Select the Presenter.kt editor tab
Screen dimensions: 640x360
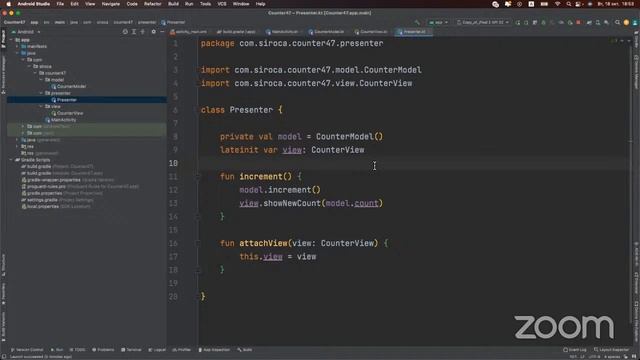point(413,32)
